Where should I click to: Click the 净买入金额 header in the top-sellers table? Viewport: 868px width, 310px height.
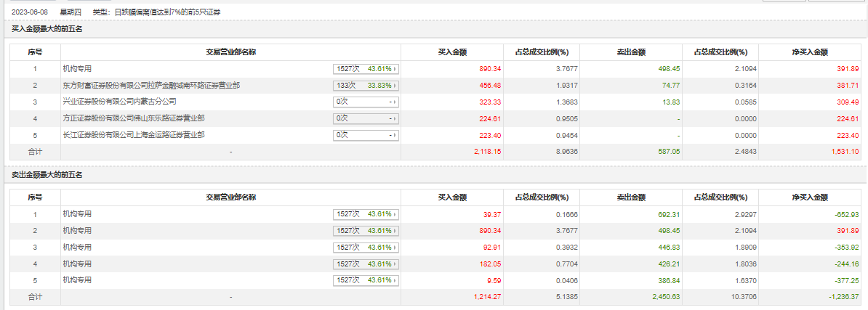pos(810,197)
